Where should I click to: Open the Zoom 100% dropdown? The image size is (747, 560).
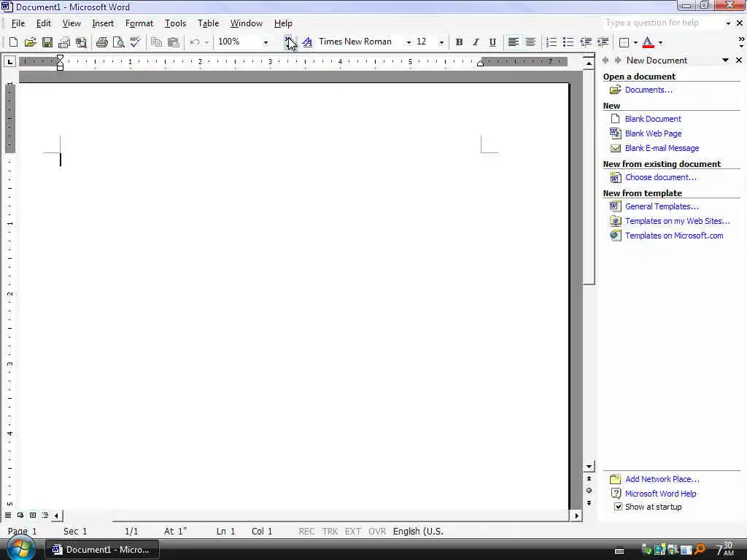266,42
